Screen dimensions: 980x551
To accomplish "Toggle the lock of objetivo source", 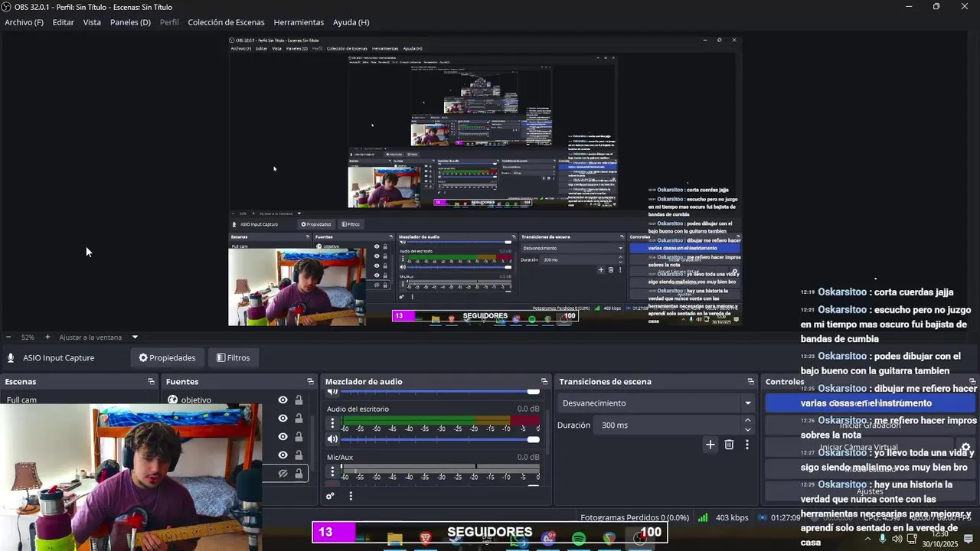I will [299, 399].
